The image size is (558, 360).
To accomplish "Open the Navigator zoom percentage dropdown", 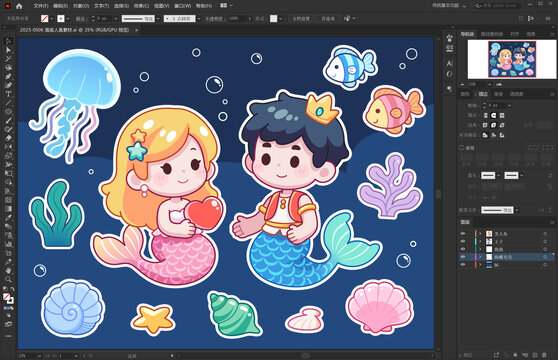I will (490, 84).
